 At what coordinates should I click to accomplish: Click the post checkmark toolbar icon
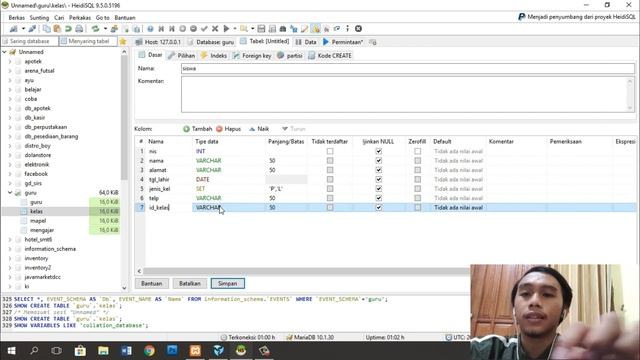pos(204,29)
